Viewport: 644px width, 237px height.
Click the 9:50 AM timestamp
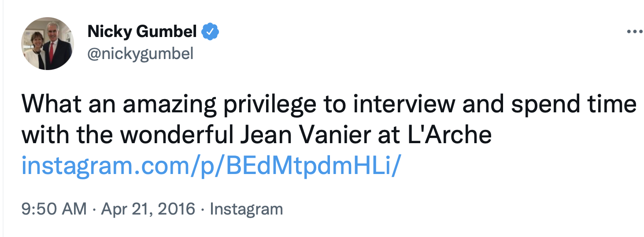click(54, 209)
